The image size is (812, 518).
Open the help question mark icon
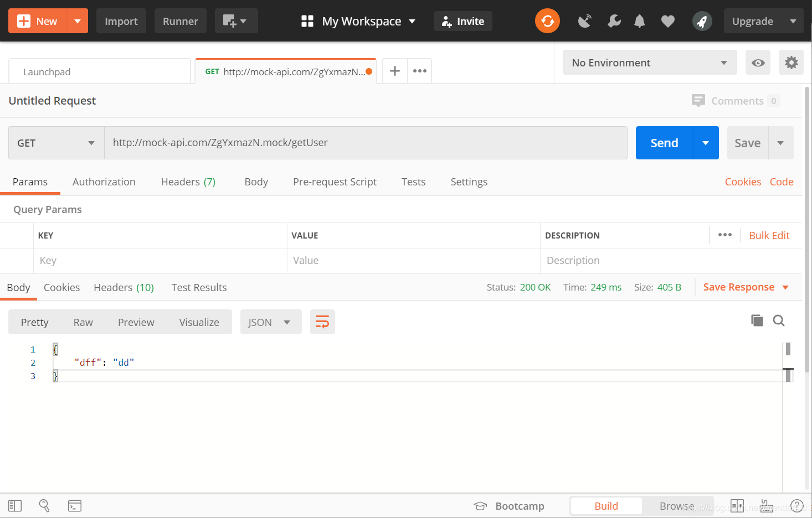click(797, 505)
